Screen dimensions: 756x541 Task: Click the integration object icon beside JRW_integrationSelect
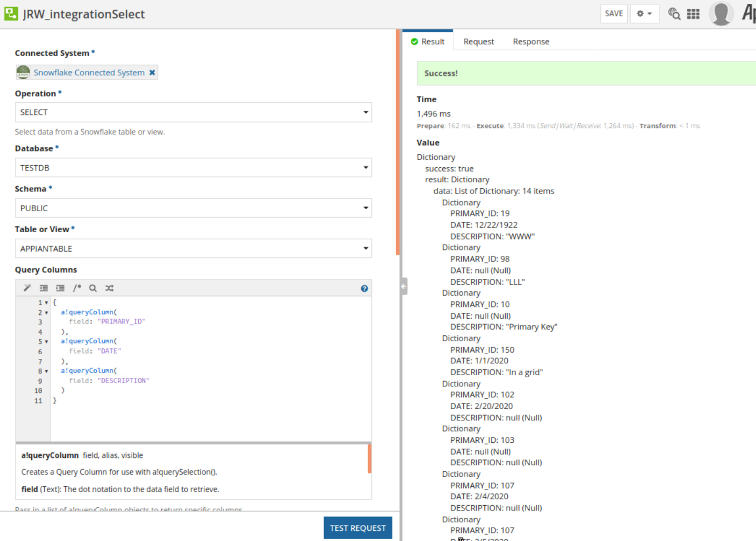(x=11, y=14)
